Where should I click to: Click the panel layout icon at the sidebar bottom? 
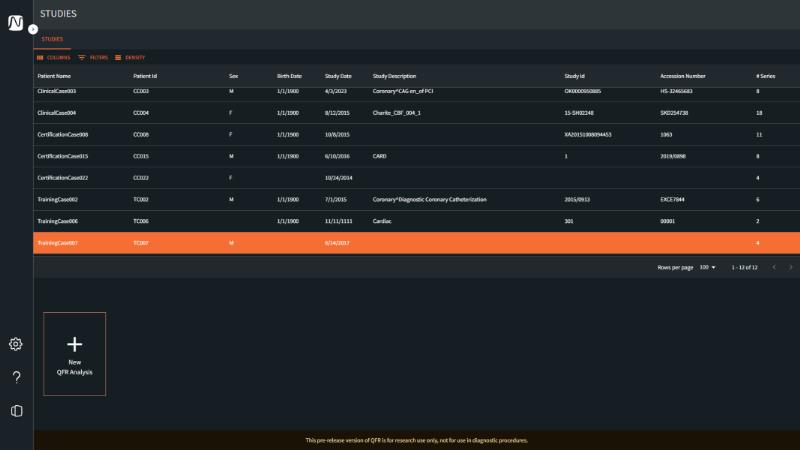click(16, 410)
